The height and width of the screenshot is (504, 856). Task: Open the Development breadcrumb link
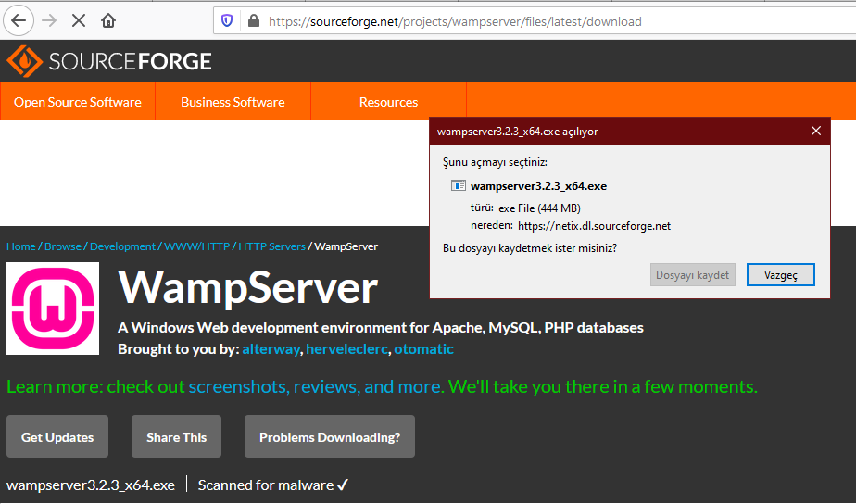click(x=122, y=246)
